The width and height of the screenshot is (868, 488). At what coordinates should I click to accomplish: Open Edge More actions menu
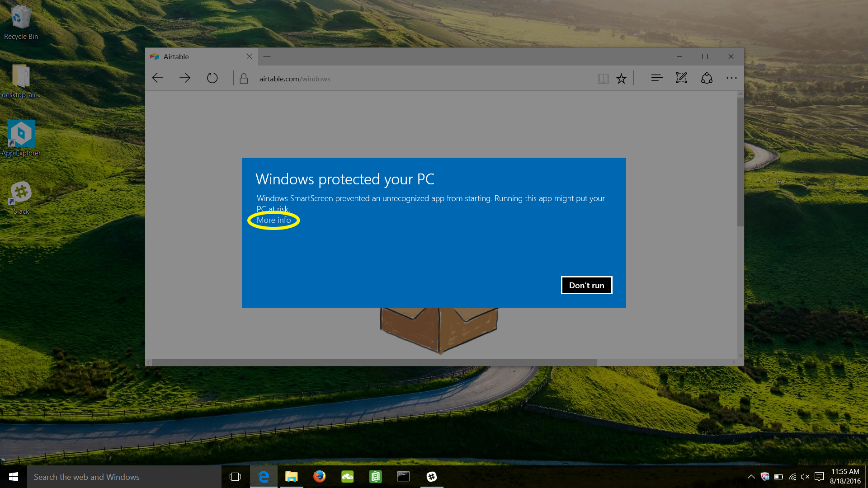click(x=731, y=78)
